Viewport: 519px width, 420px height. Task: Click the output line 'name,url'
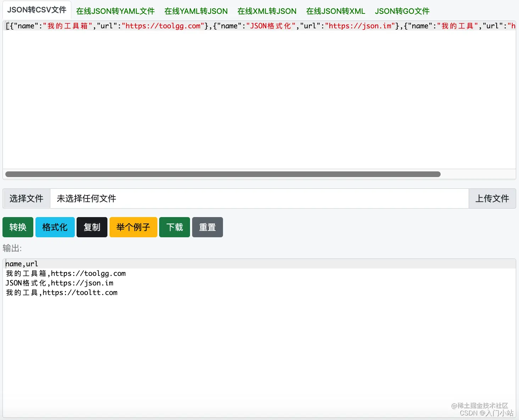(x=22, y=264)
